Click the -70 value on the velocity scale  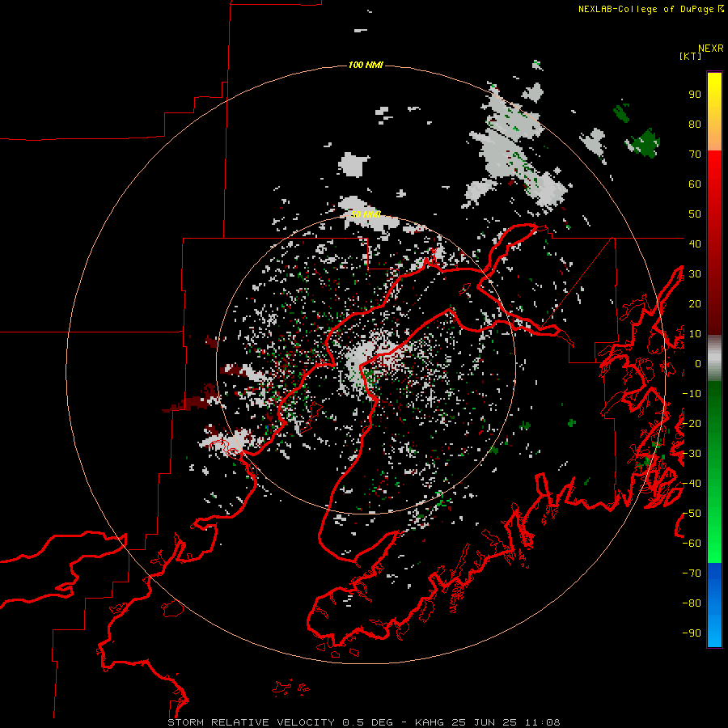pos(692,574)
